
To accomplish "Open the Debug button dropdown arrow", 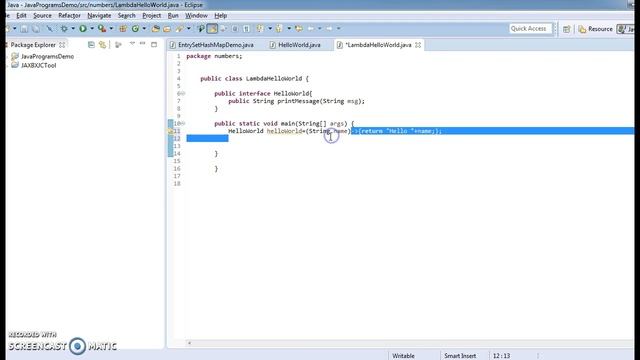I will (73, 29).
